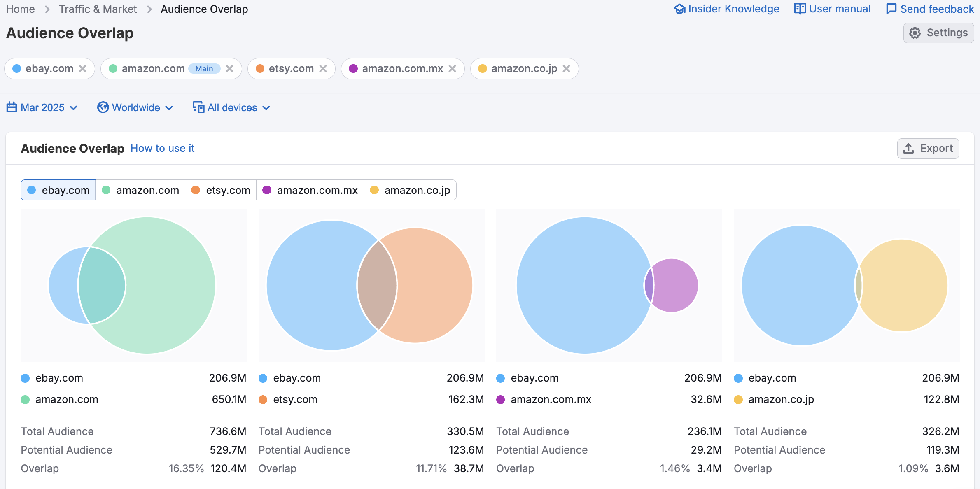Click the Settings gear icon
Screen dimensions: 980x489
click(x=915, y=33)
